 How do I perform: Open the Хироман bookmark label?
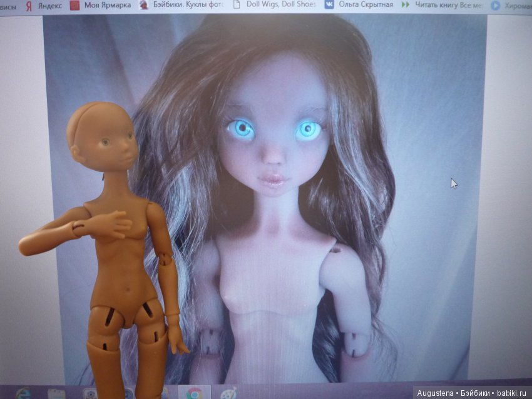[517, 5]
